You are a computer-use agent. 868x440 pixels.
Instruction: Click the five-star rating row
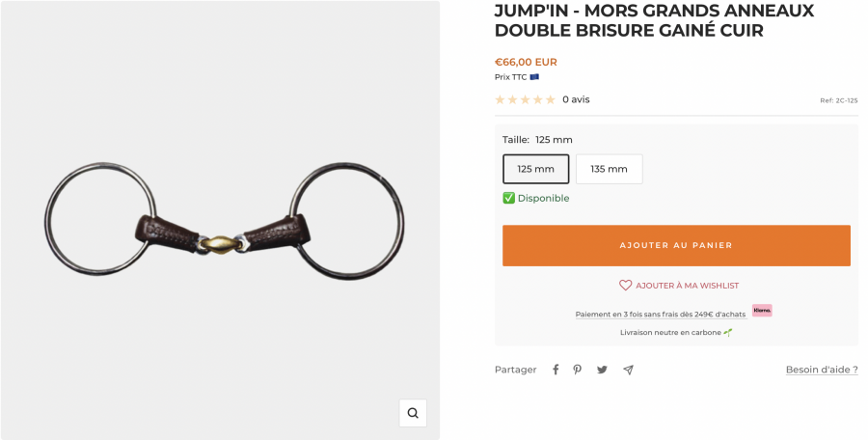[525, 99]
